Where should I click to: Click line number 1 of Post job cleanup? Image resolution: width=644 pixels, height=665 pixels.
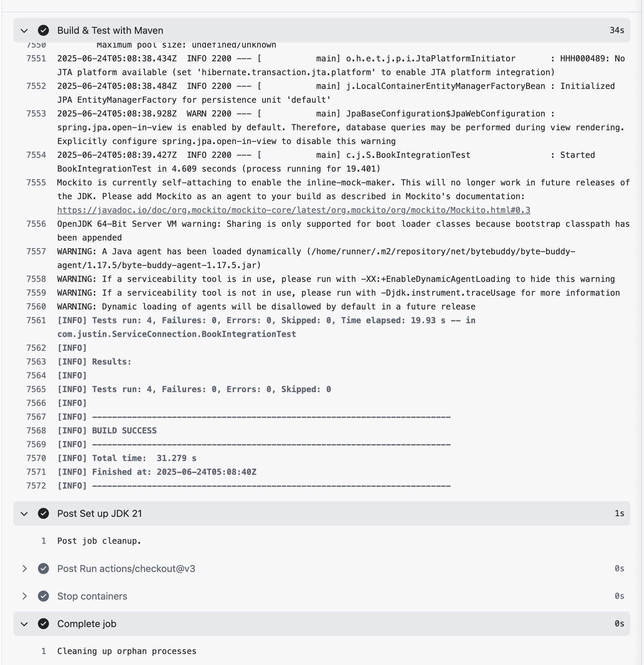44,541
